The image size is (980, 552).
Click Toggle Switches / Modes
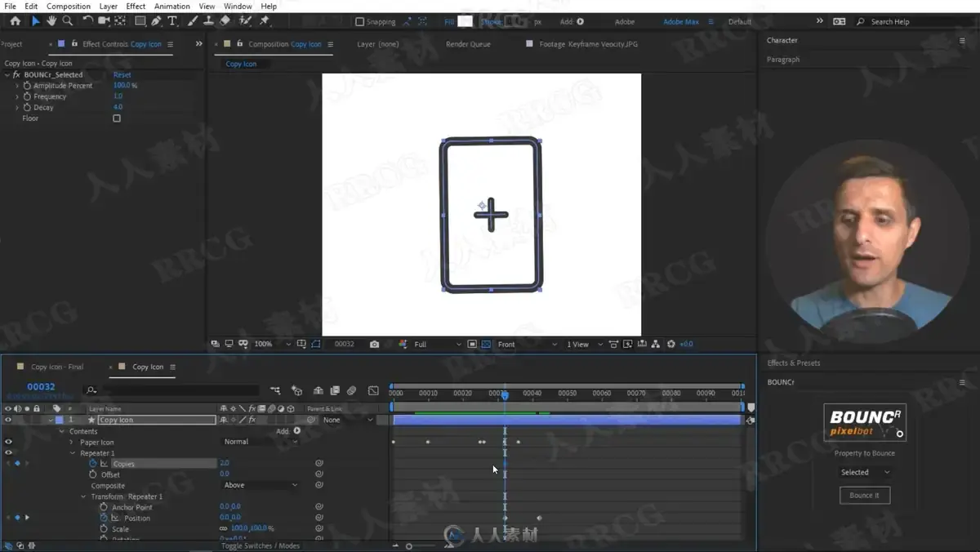[261, 545]
